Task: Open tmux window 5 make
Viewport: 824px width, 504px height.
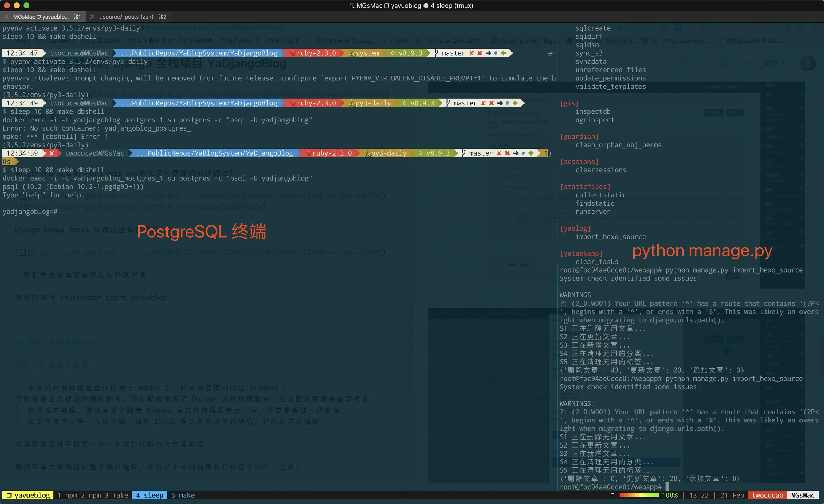Action: 183,495
